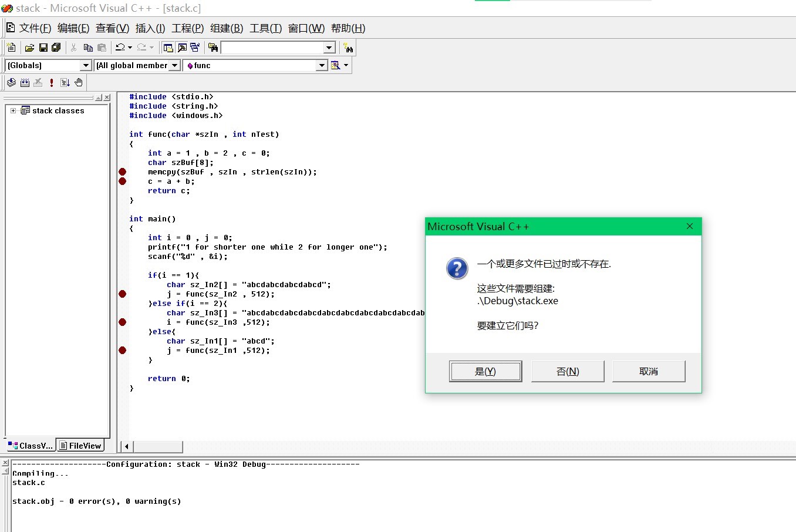Open the WizardBar actions dropdown arrow
The image size is (796, 532).
[346, 65]
